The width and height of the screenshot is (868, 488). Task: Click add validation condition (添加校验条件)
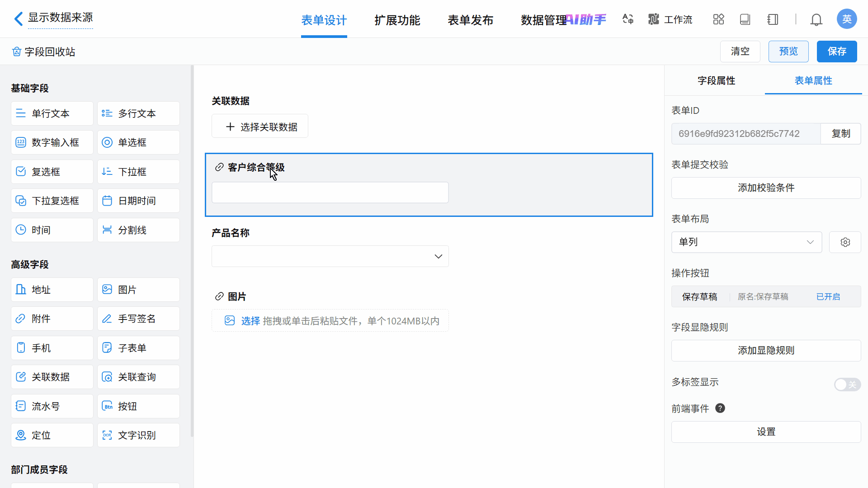(x=766, y=188)
